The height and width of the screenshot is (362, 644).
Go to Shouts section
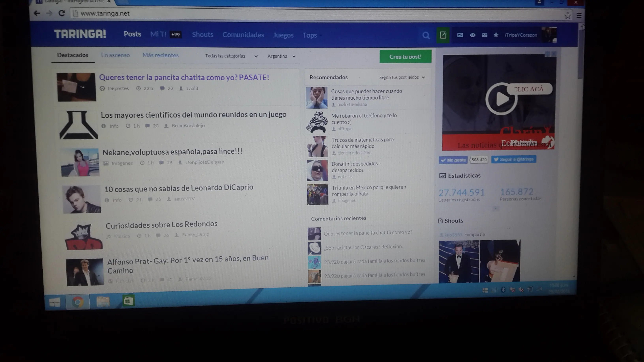coord(202,35)
